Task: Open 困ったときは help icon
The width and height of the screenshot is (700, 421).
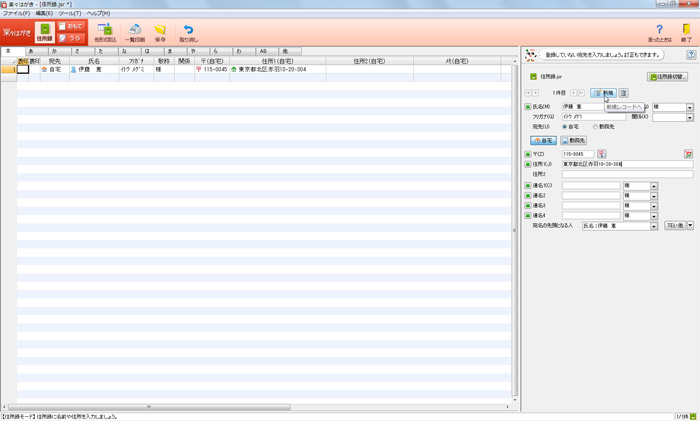Action: click(x=659, y=31)
